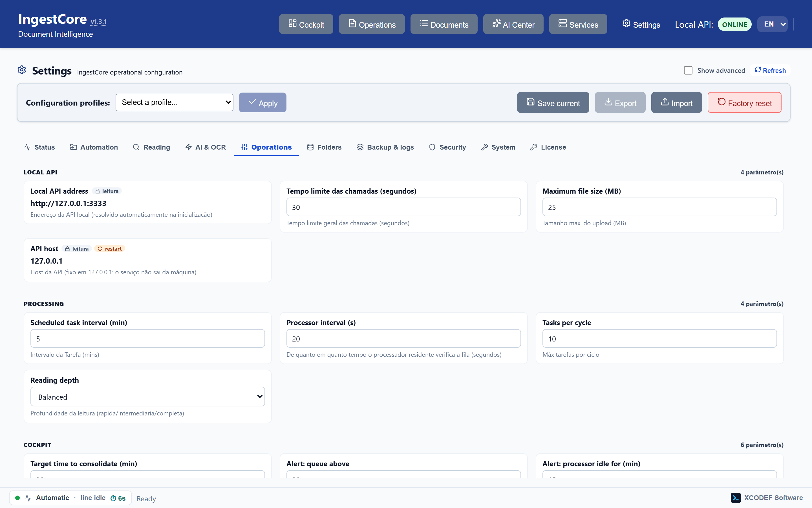Image resolution: width=812 pixels, height=508 pixels.
Task: Click the Scheduled task interval field
Action: [x=148, y=338]
